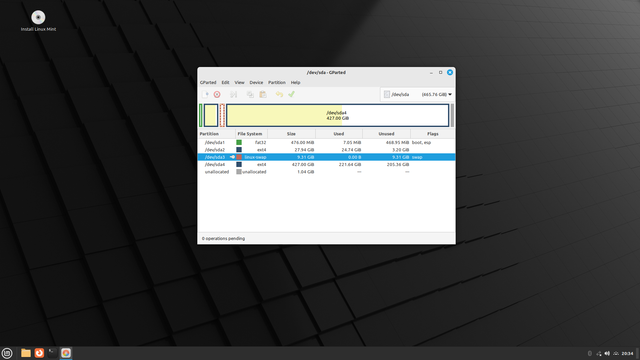The image size is (640, 360).
Task: Open the Device menu
Action: pyautogui.click(x=256, y=82)
